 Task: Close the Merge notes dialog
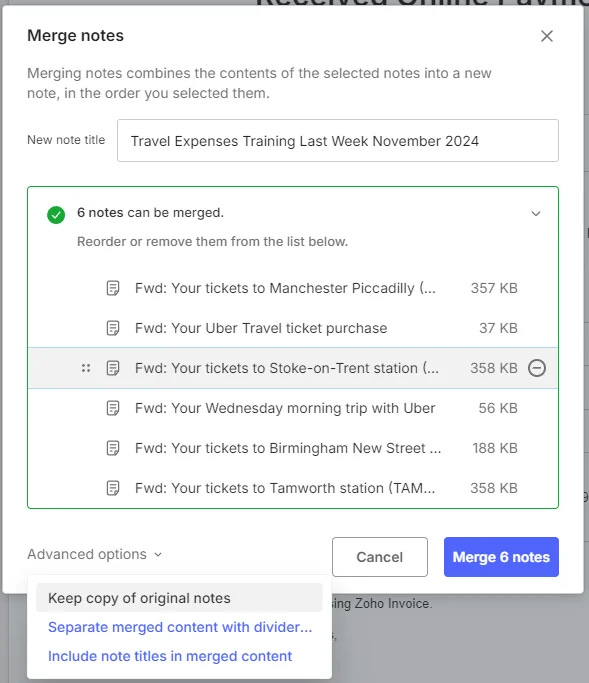coord(547,36)
